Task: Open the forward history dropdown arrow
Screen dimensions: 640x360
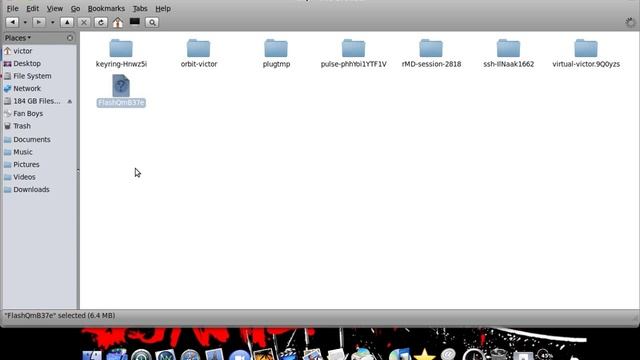Action: tap(53, 22)
